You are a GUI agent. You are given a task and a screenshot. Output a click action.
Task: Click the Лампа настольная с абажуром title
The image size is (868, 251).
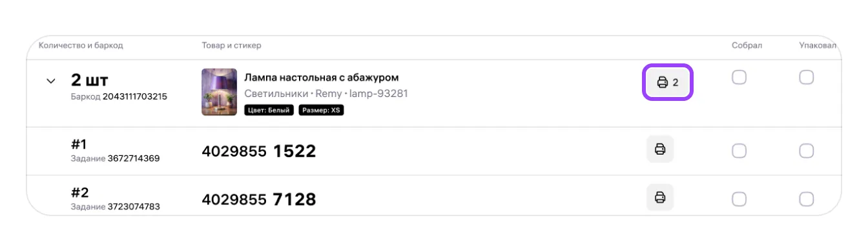click(x=322, y=78)
